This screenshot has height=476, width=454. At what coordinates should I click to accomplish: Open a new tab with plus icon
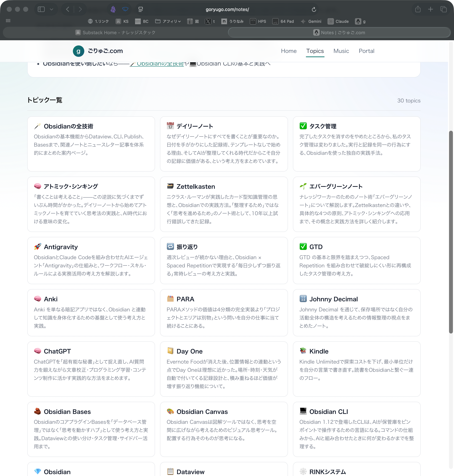point(430,9)
